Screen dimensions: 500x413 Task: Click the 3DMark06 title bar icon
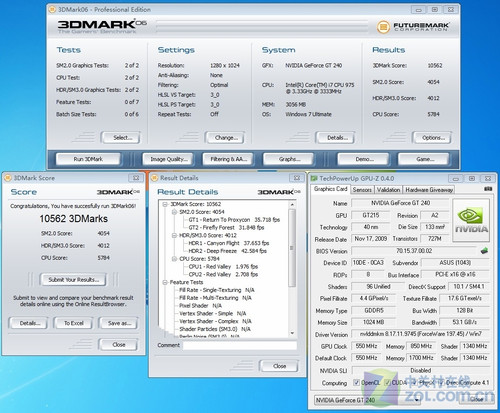pos(52,9)
